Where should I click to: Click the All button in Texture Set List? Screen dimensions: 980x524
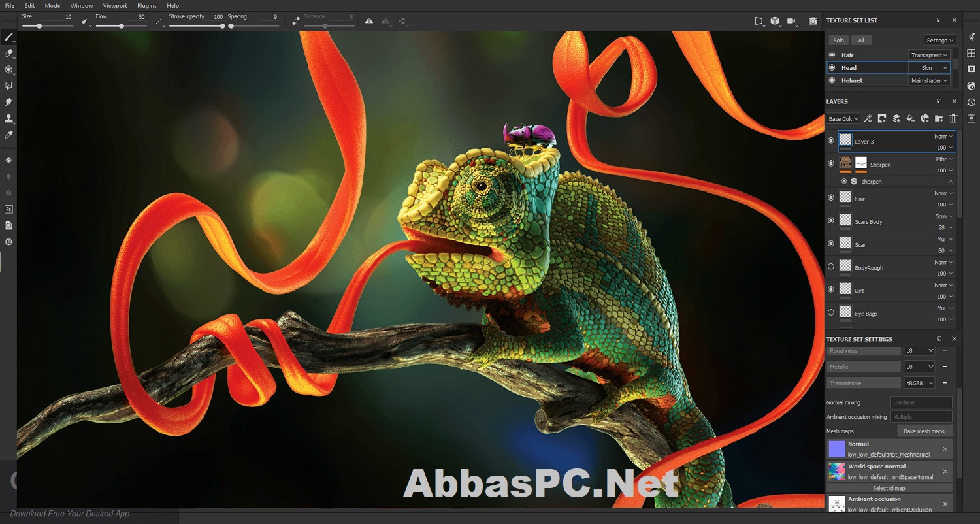coord(861,40)
